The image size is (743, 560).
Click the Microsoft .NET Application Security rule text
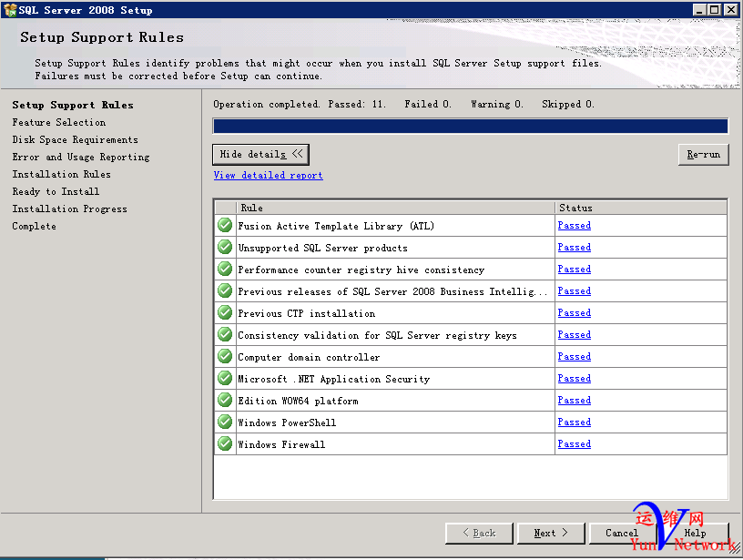pos(334,379)
